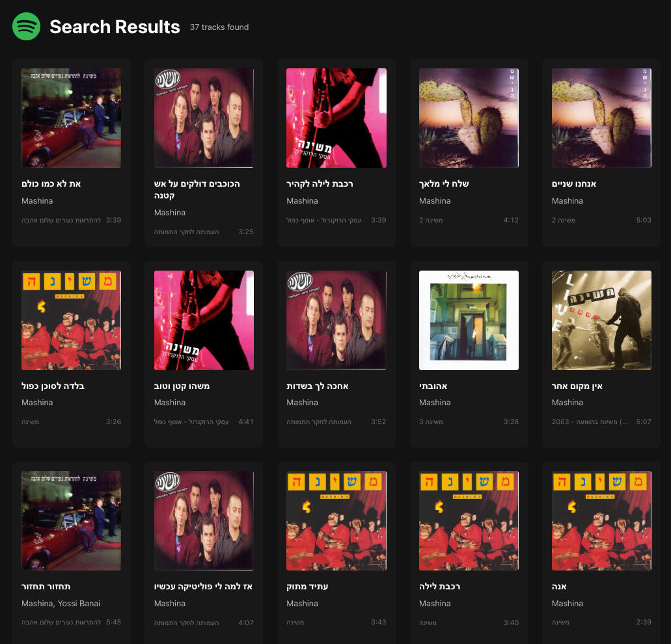This screenshot has height=644, width=671.
Task: Click track title בלדה לסוכן כפול
Action: 53,386
